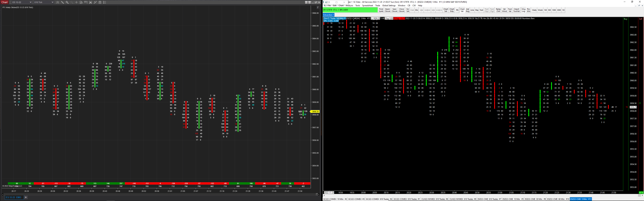Click the Sell column header

pyautogui.click(x=640, y=19)
